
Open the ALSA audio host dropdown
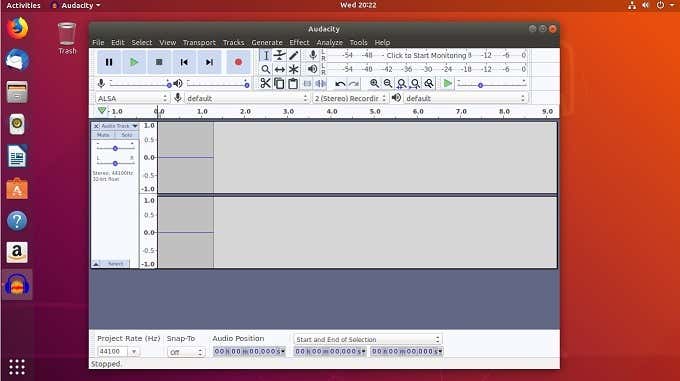pyautogui.click(x=132, y=98)
